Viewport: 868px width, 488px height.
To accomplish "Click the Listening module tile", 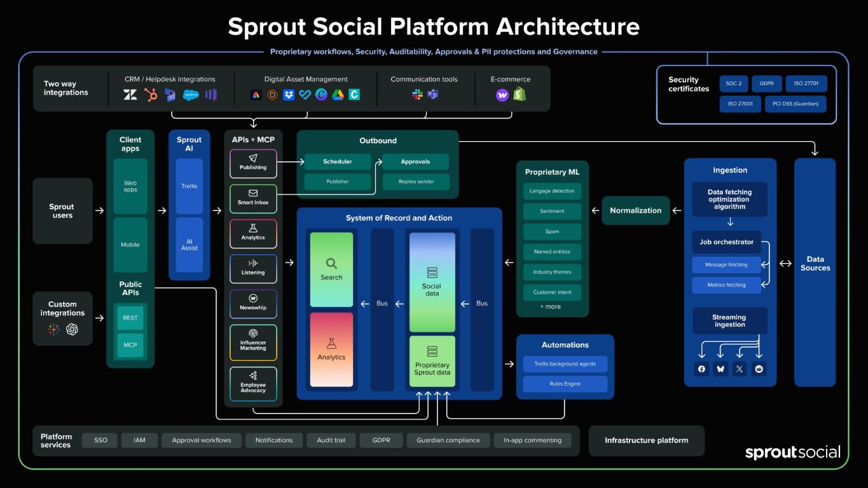I will pos(253,268).
